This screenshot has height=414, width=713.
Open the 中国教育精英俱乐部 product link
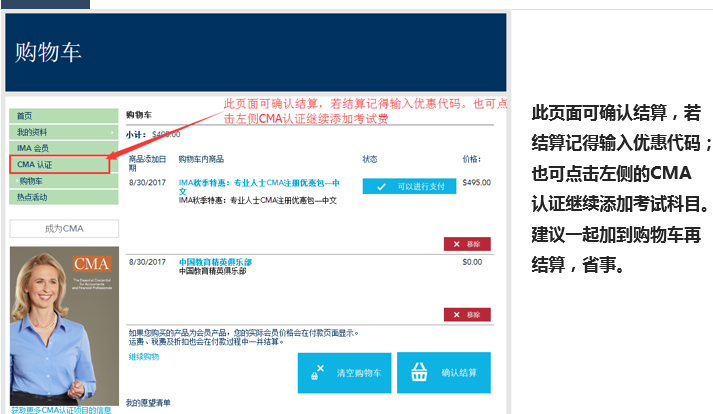(x=215, y=262)
